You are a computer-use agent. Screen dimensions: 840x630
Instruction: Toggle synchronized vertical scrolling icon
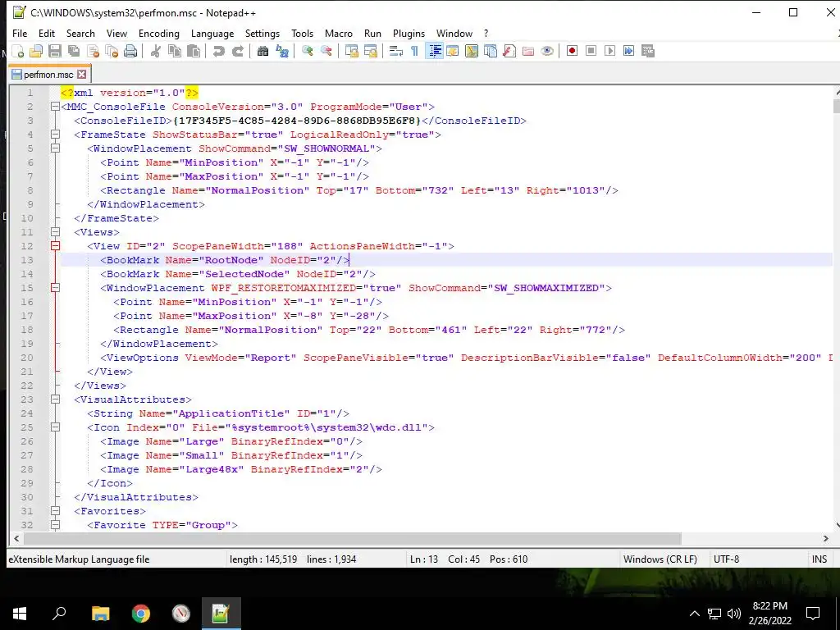point(351,51)
